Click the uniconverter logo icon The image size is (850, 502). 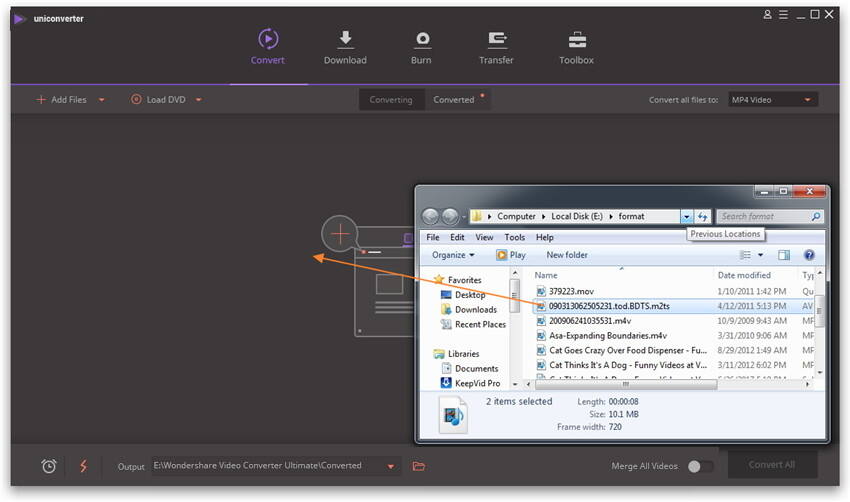pos(20,19)
